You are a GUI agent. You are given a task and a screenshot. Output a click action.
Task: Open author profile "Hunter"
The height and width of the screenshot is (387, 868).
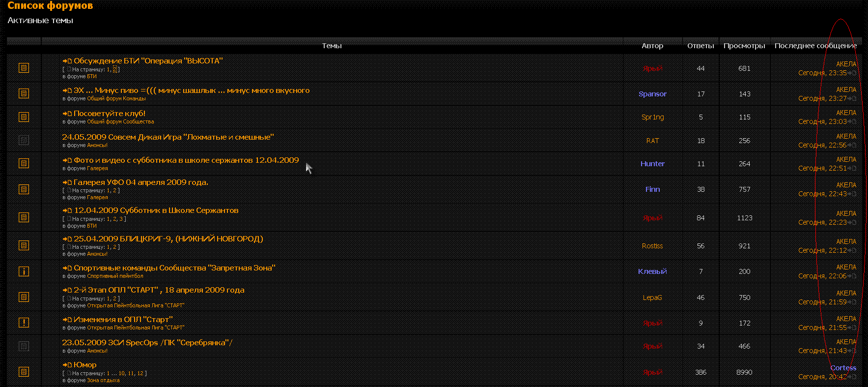pyautogui.click(x=652, y=164)
